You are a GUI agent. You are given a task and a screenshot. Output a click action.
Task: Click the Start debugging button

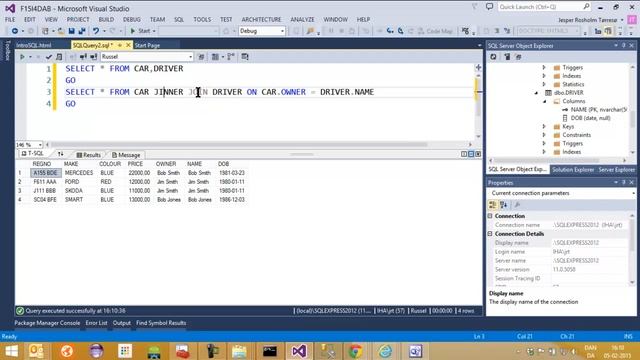tap(140, 31)
